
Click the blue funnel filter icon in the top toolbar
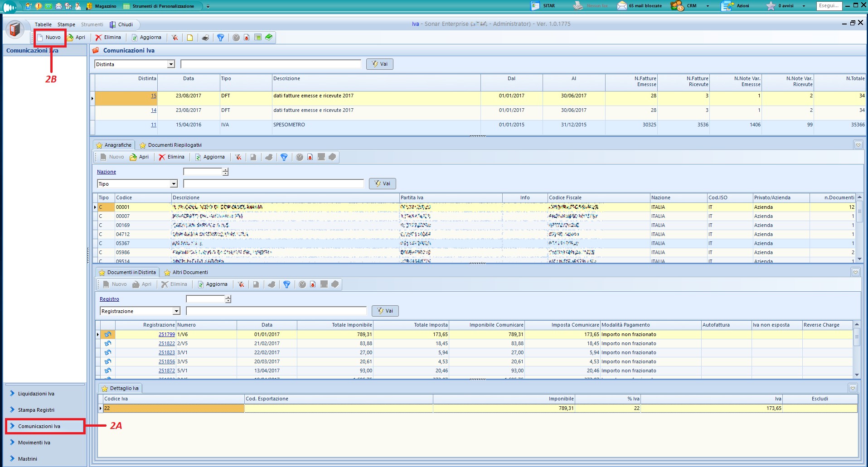(x=220, y=38)
